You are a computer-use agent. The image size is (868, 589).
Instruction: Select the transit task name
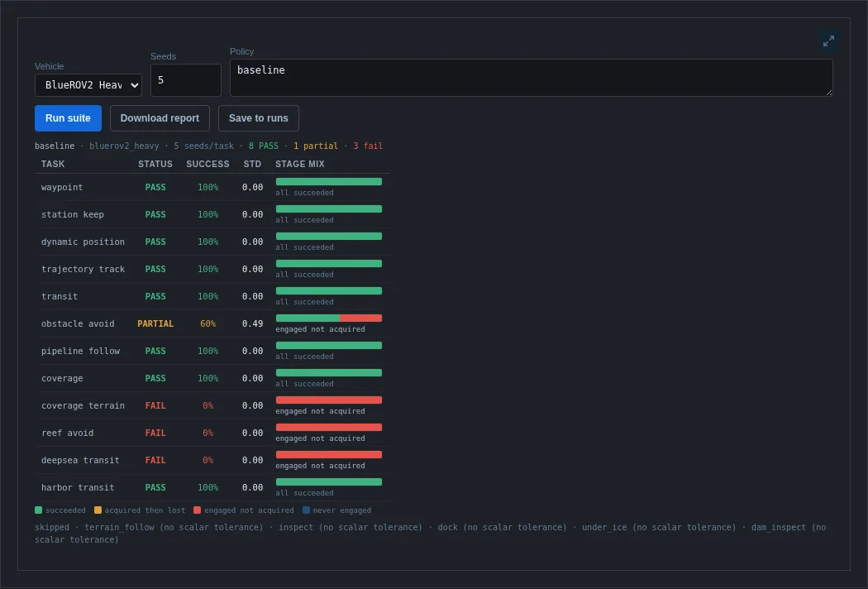pyautogui.click(x=60, y=296)
